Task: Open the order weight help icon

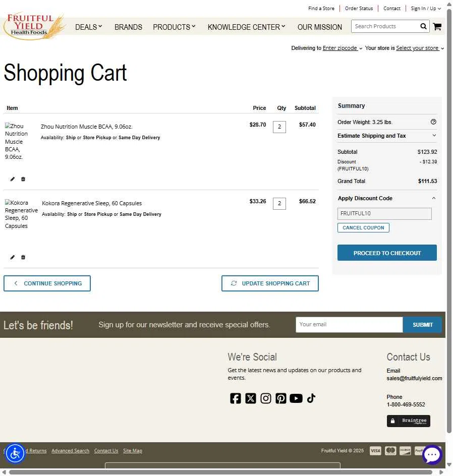Action: [433, 122]
